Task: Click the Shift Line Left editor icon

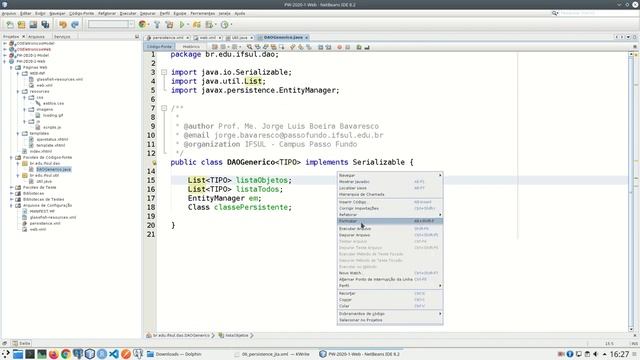Action: tap(320, 47)
